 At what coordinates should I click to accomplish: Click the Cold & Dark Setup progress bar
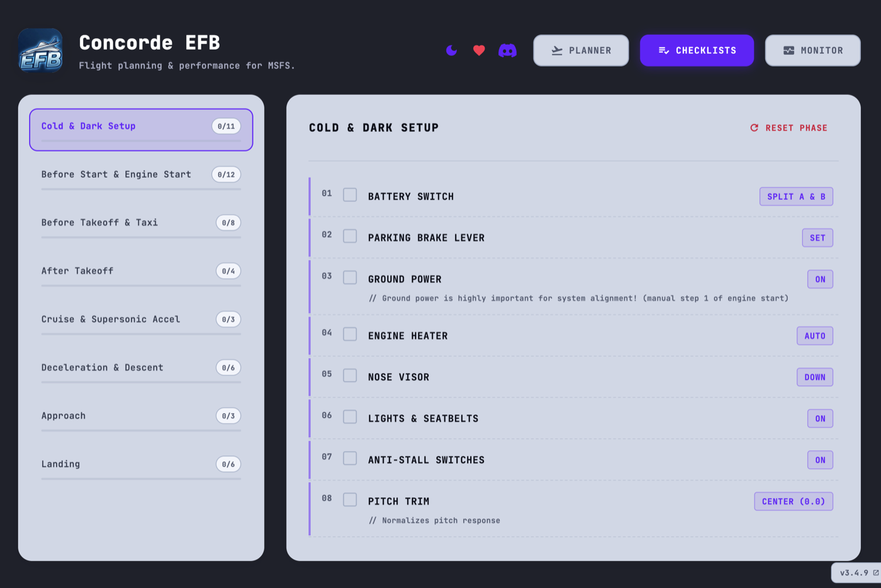(x=141, y=141)
